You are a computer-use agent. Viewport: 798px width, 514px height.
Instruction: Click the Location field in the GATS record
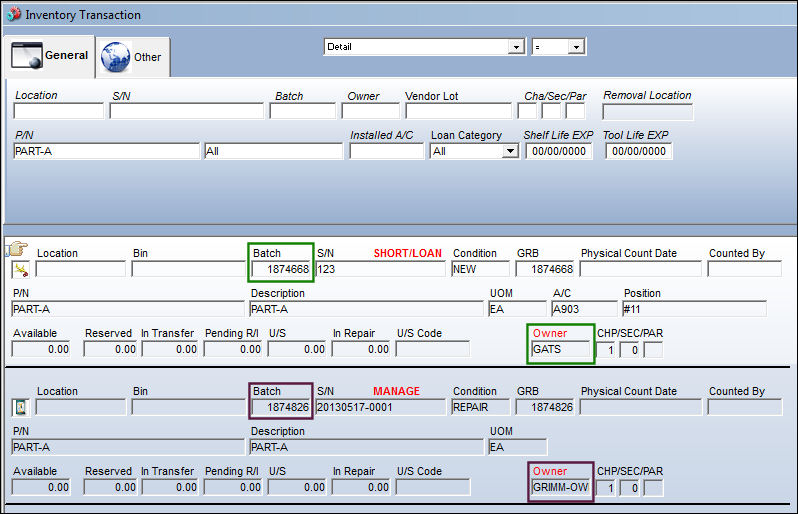point(80,269)
